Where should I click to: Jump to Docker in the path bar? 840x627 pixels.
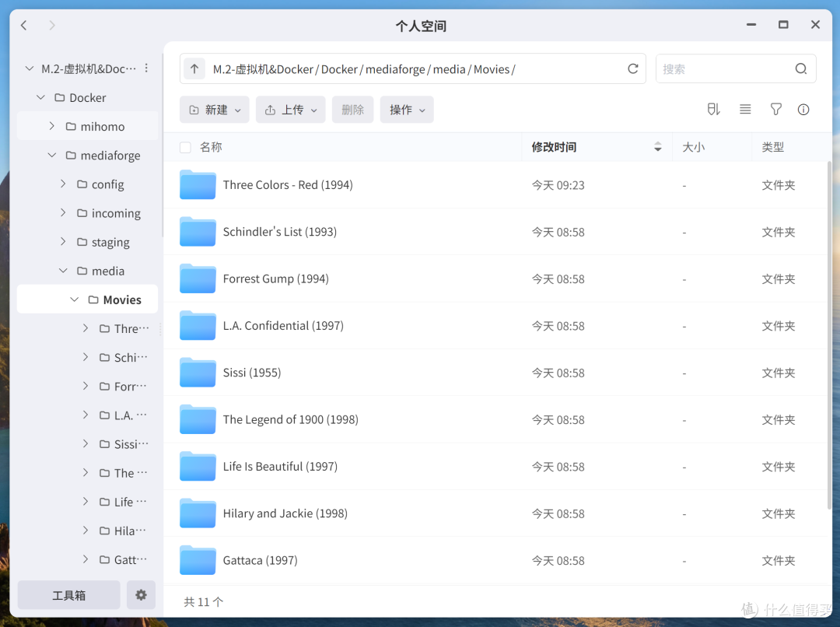click(339, 69)
